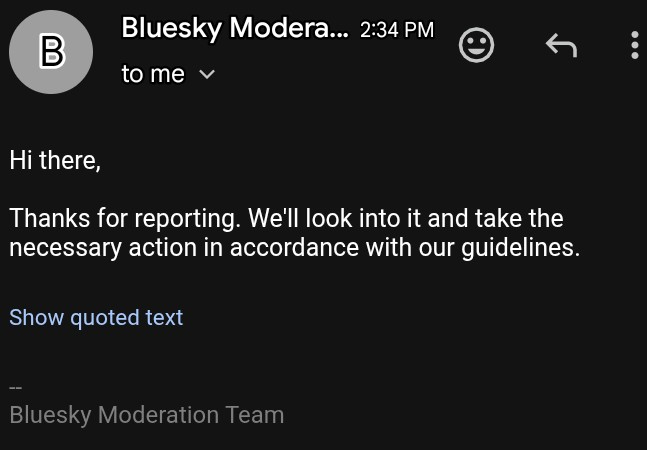Viewport: 647px width, 450px height.
Task: Expand recipient details chevron beside "to me"
Action: coord(208,74)
